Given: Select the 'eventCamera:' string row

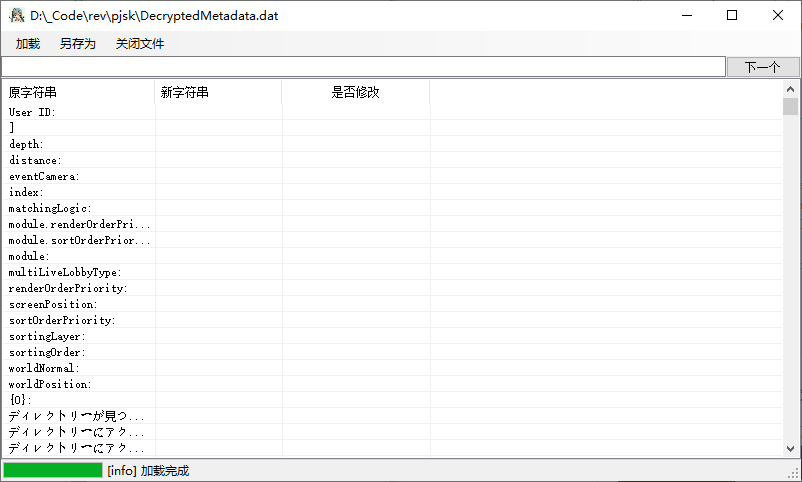Looking at the screenshot, I should [x=44, y=176].
